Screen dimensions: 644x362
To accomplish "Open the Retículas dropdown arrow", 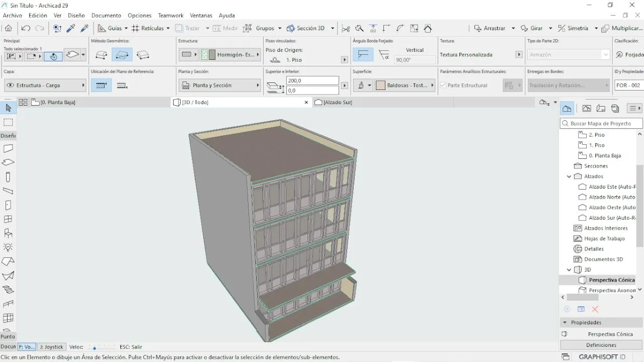I will [x=168, y=28].
